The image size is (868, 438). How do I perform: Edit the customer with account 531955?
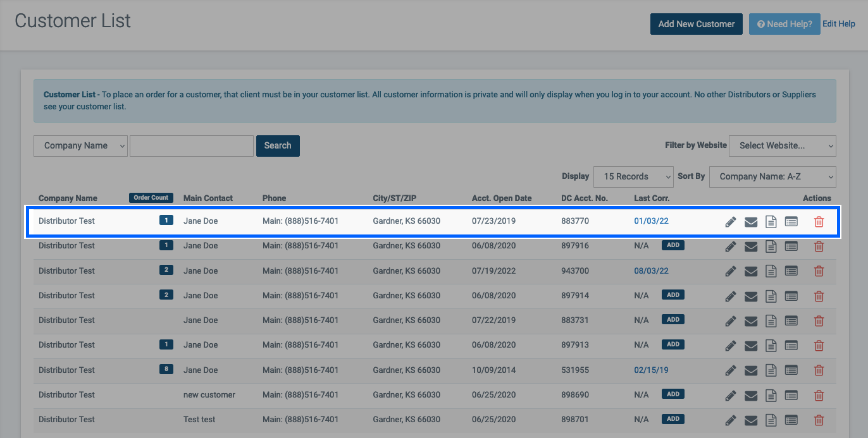coord(731,370)
